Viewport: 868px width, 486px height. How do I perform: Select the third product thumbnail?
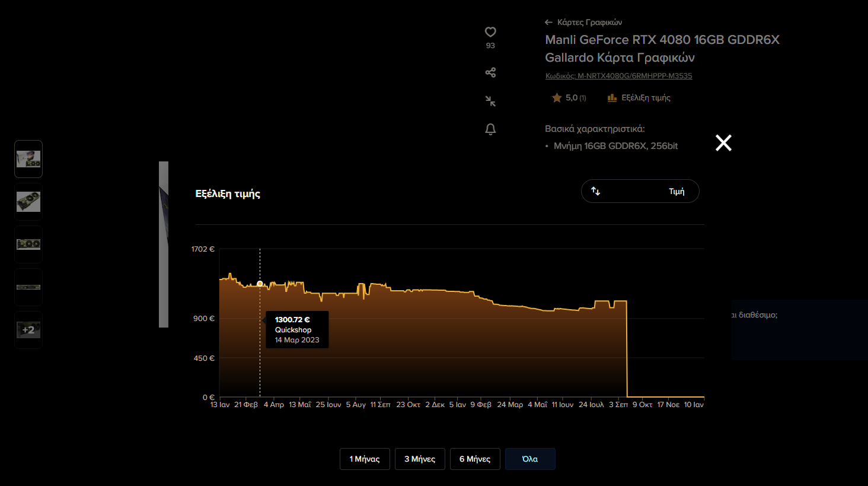tap(28, 244)
